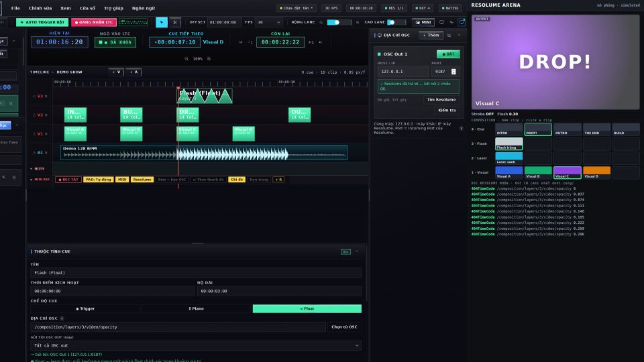Select the scissors cut tool
644x362 pixels.
click(x=175, y=22)
